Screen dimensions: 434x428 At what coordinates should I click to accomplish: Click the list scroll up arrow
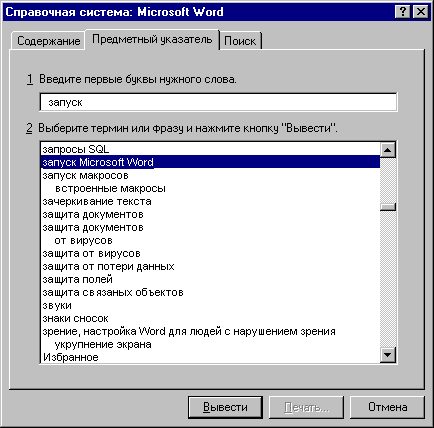[x=387, y=150]
